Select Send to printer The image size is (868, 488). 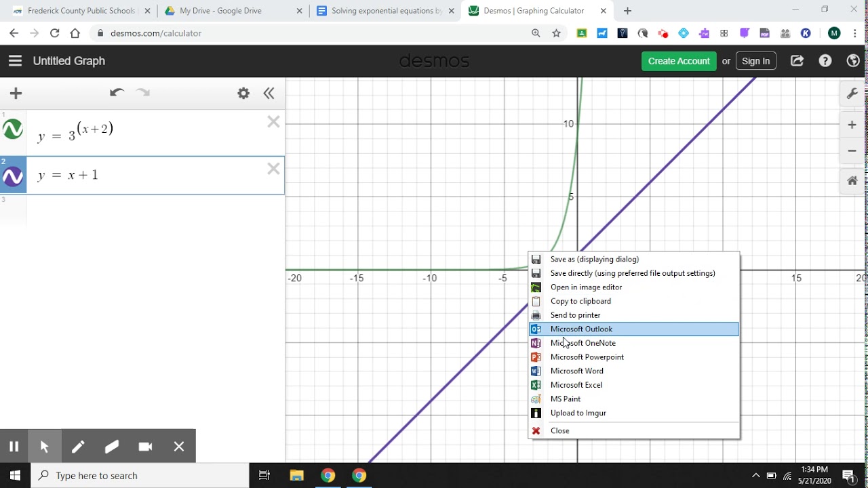coord(634,315)
